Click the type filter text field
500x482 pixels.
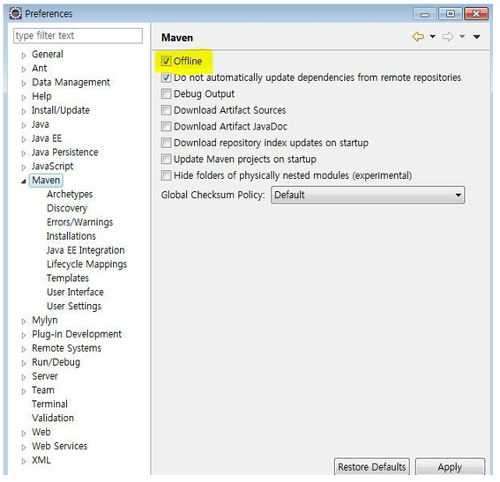(x=78, y=36)
